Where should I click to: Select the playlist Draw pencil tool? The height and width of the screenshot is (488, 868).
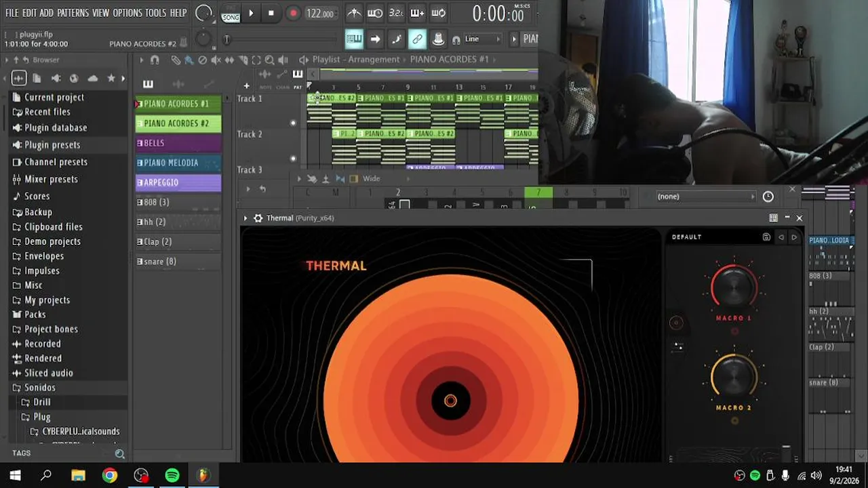(176, 60)
